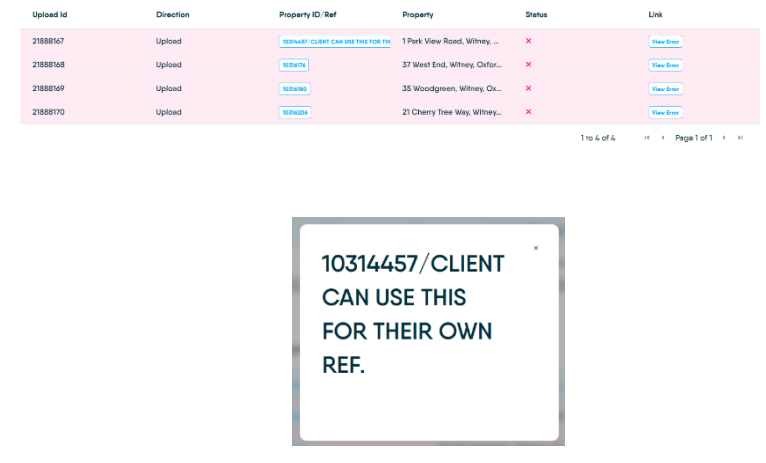Go to previous page of results
This screenshot has width=766, height=463.
coord(663,138)
